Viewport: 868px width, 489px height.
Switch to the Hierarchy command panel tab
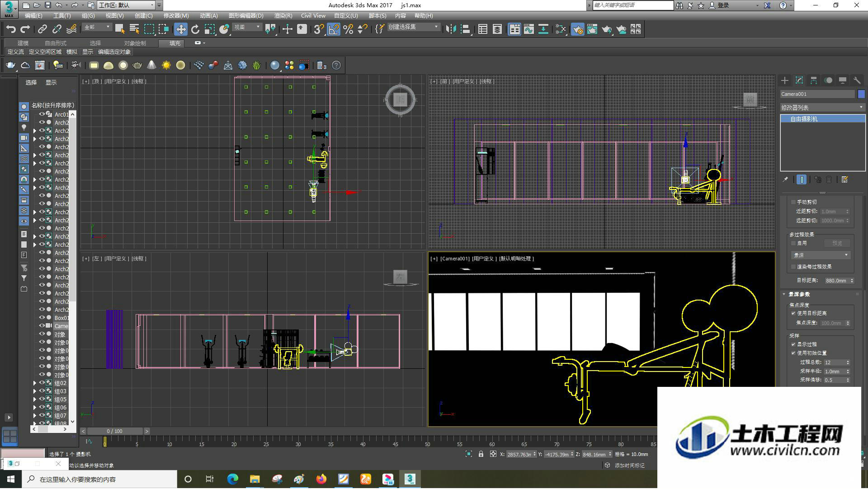click(814, 80)
